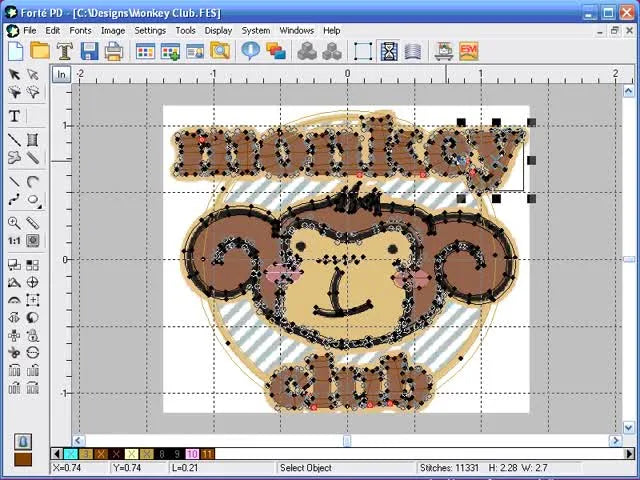
Task: Open the ellipse shape tool flyout
Action: [33, 200]
